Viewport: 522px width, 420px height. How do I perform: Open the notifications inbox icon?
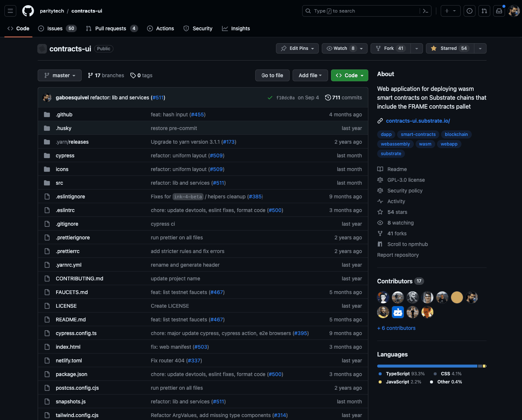pyautogui.click(x=499, y=11)
